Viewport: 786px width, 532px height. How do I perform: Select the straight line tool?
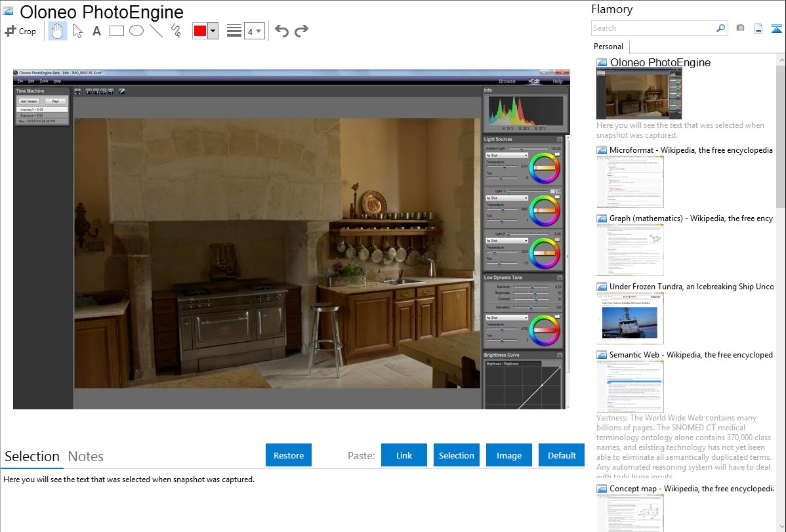pos(156,31)
